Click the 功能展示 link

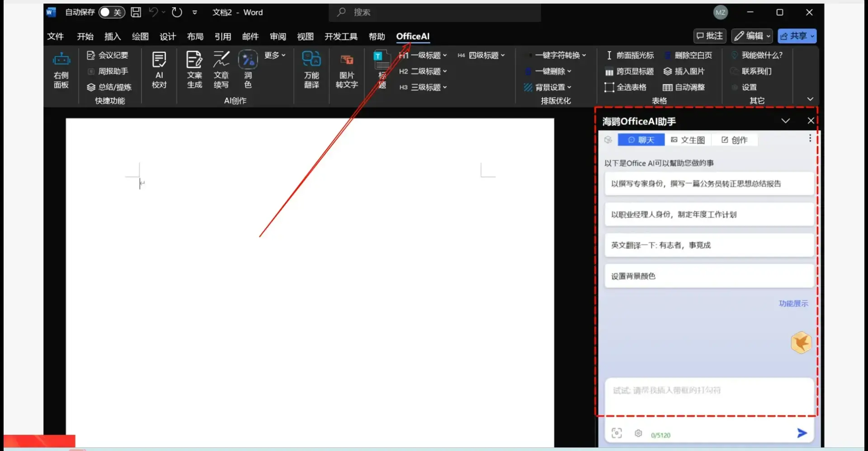coord(793,303)
